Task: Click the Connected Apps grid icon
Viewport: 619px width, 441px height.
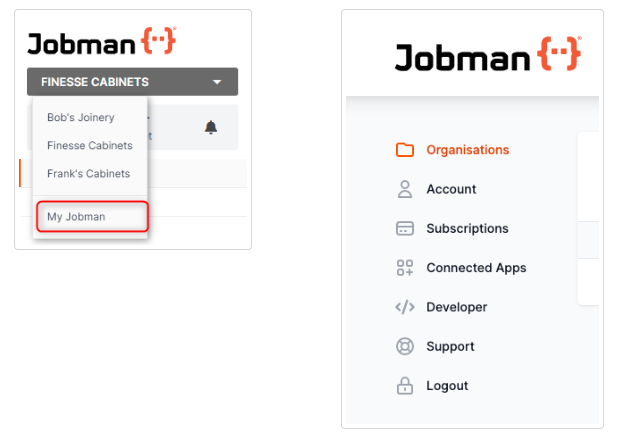Action: click(405, 268)
